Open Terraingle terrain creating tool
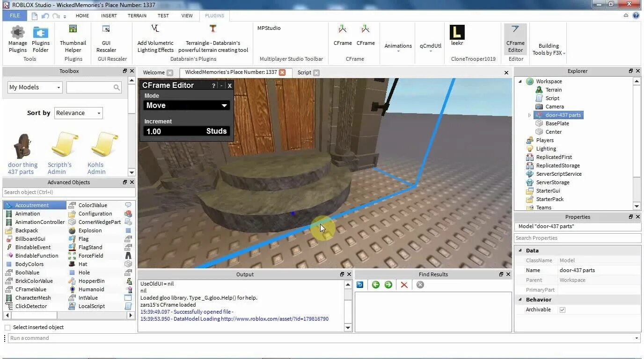Viewport: 644px width, 359px height. coord(213,39)
